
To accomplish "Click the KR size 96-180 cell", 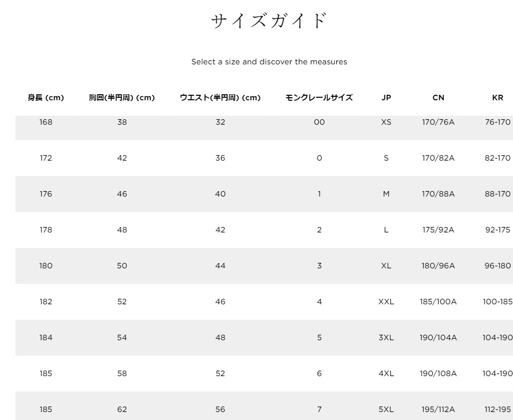I will pos(498,266).
